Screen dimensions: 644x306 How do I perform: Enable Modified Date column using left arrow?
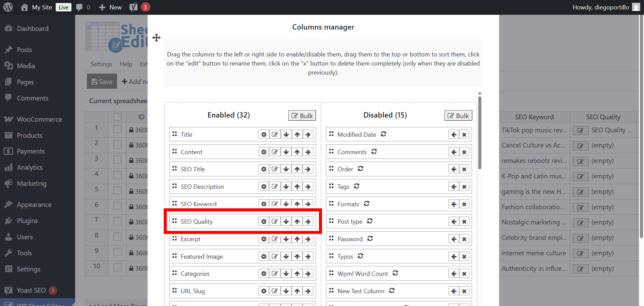[x=454, y=135]
